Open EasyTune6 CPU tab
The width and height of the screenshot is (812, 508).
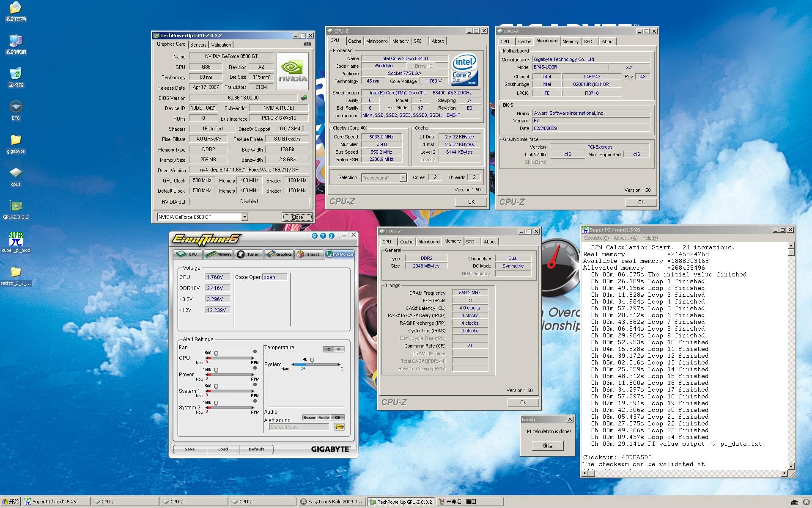188,254
